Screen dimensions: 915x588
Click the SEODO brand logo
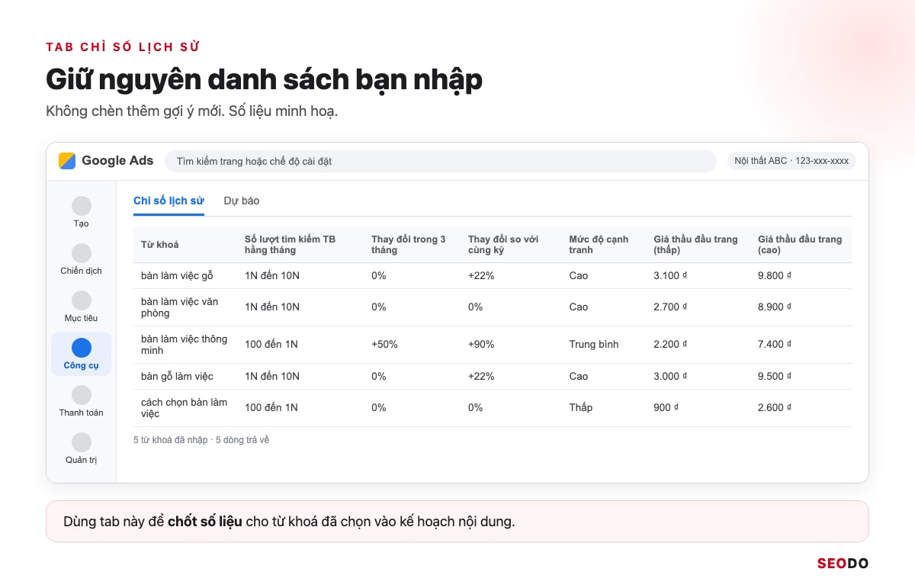click(843, 564)
